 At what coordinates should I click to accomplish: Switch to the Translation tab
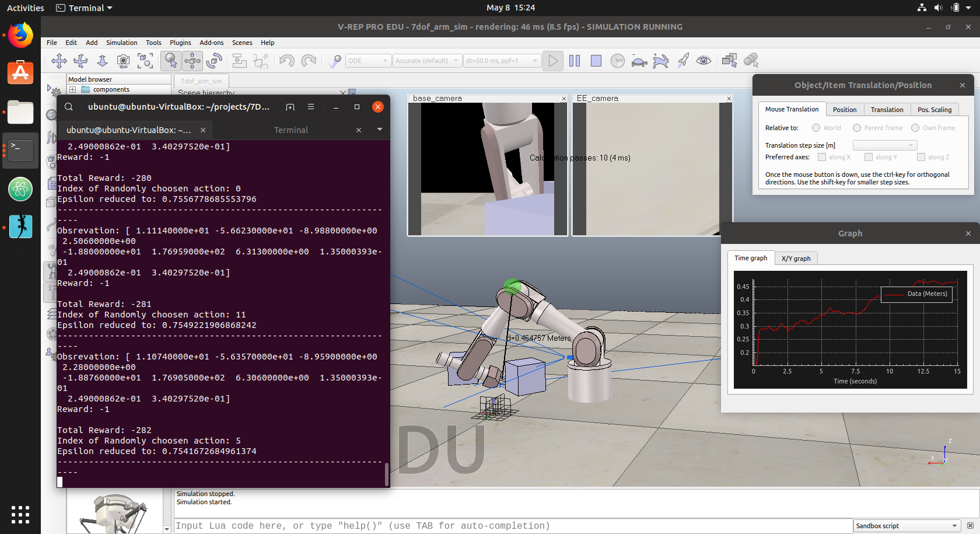click(x=887, y=110)
